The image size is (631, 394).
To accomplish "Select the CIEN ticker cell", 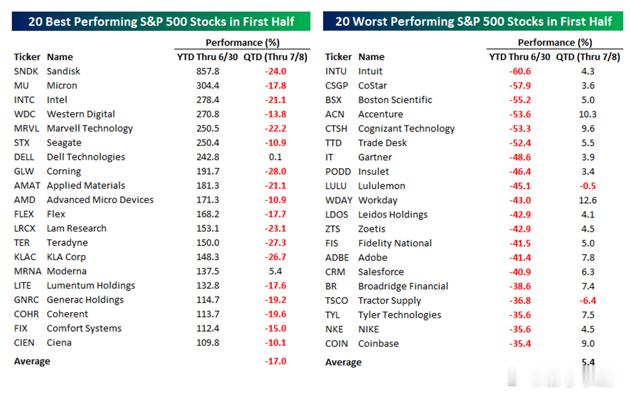I will [24, 343].
